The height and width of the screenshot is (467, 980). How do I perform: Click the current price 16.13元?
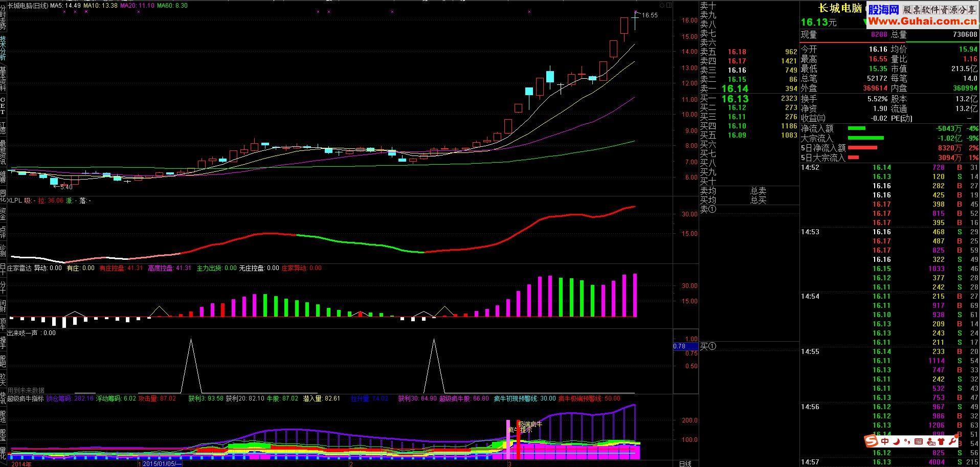coord(818,22)
